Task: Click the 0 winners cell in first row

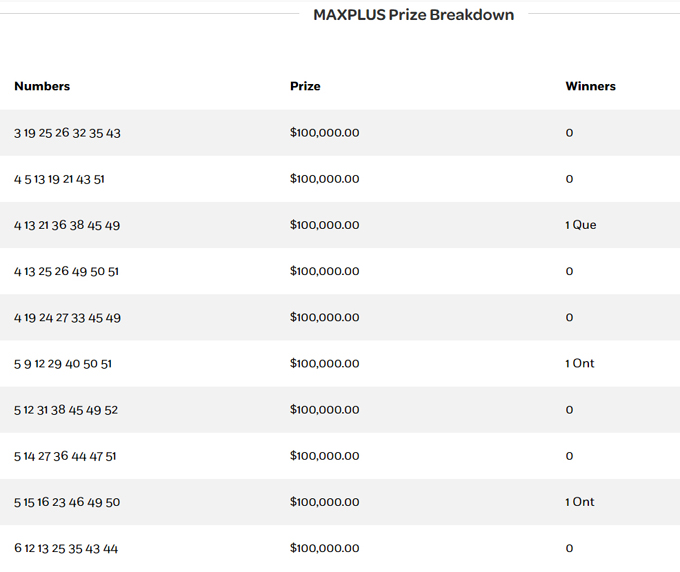Action: 569,133
